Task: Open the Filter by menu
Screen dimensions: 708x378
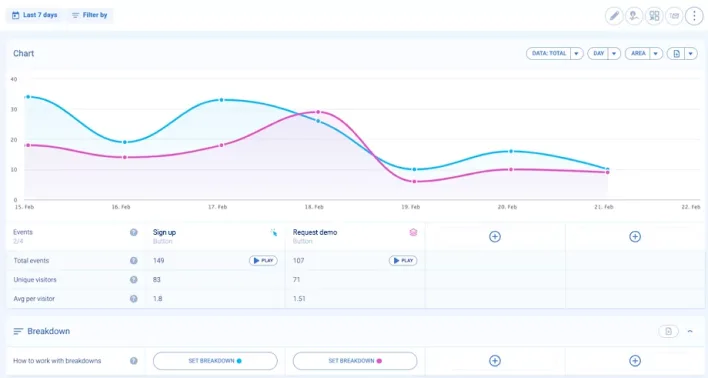Action: (89, 15)
